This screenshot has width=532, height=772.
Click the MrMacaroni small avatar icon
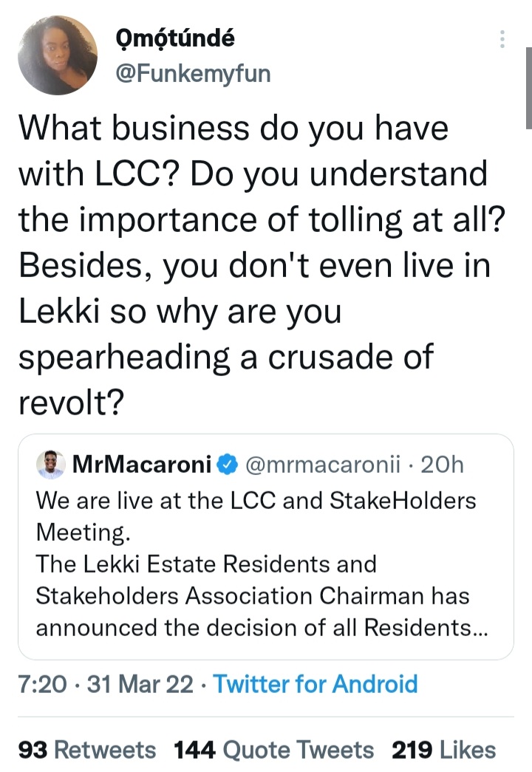pyautogui.click(x=51, y=464)
